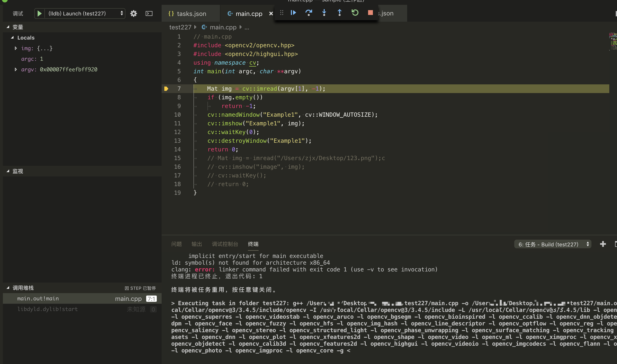Collapse the Locals section
This screenshot has height=364, width=617.
[x=12, y=38]
